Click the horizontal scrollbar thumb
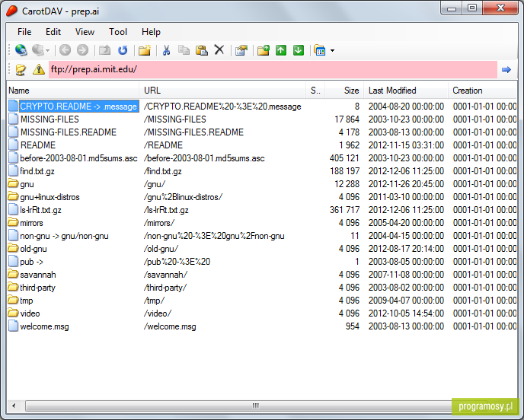The height and width of the screenshot is (420, 524). pos(255,406)
